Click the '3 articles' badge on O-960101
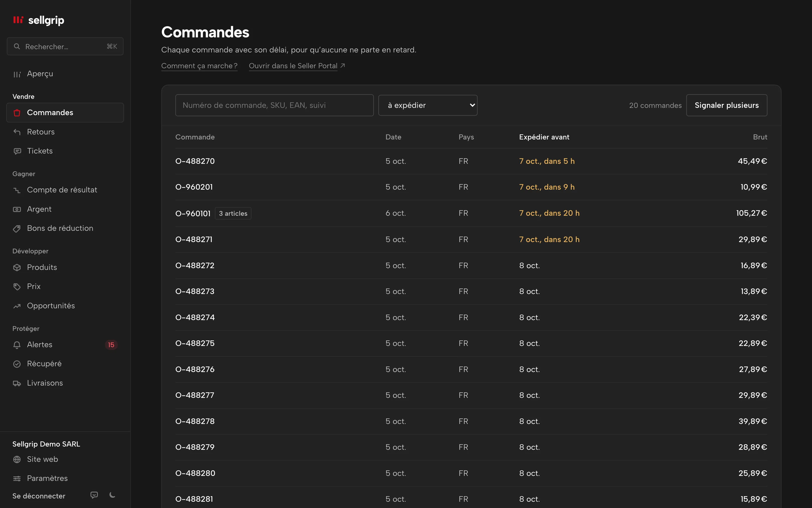The width and height of the screenshot is (812, 508). pyautogui.click(x=233, y=213)
